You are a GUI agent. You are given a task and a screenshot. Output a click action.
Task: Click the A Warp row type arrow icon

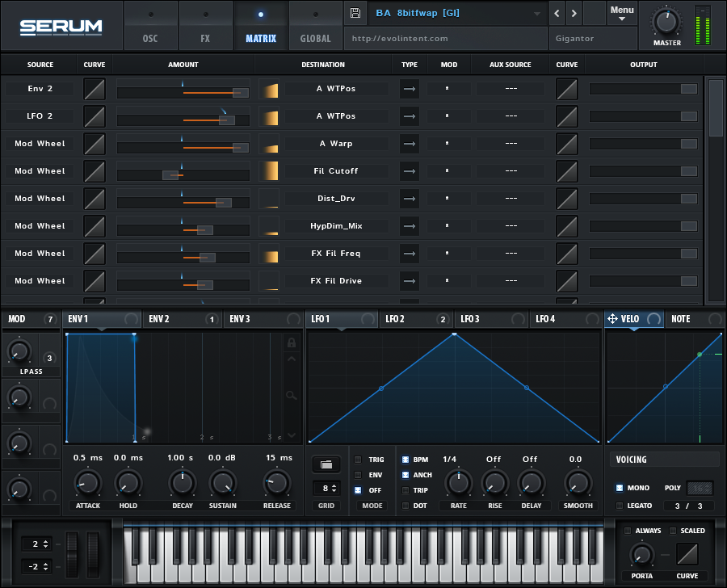tap(410, 144)
